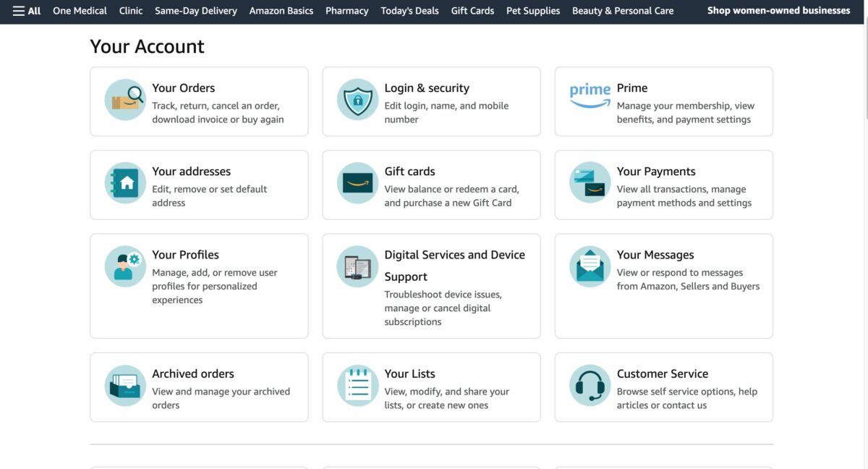868x469 pixels.
Task: Click 'Edit, remove or set default address' text
Action: 210,195
